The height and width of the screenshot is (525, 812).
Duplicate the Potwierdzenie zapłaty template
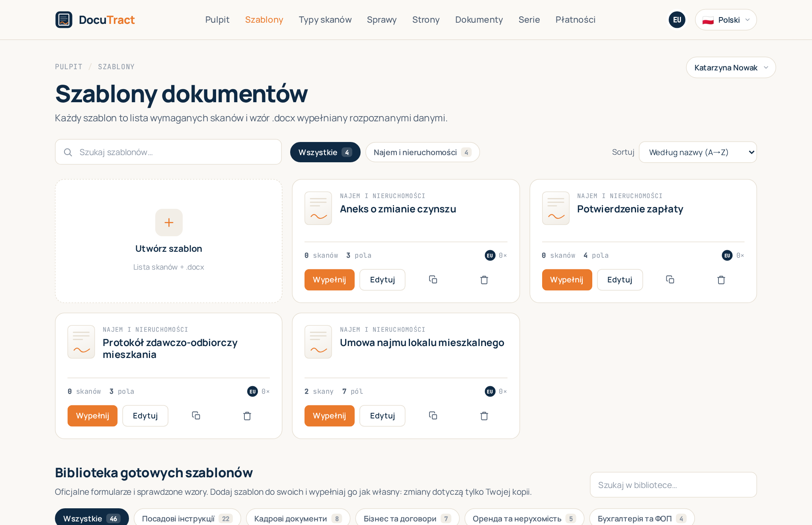click(670, 280)
